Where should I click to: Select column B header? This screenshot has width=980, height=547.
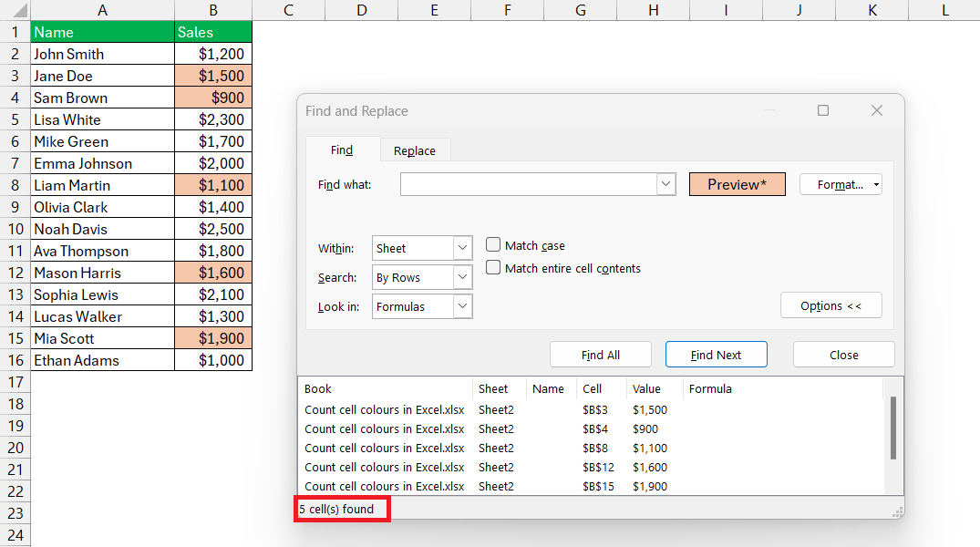[x=213, y=11]
